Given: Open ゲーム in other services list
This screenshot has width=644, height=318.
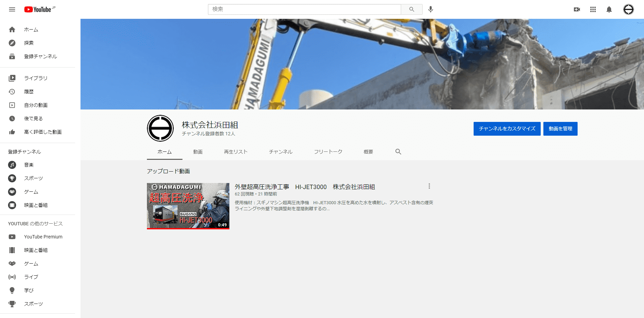Looking at the screenshot, I should coord(38,264).
